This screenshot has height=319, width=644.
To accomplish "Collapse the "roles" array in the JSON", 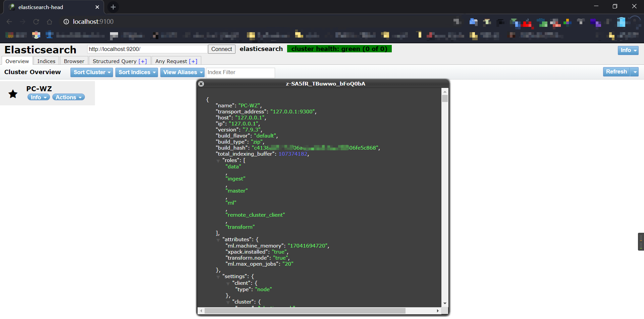I will (x=218, y=161).
